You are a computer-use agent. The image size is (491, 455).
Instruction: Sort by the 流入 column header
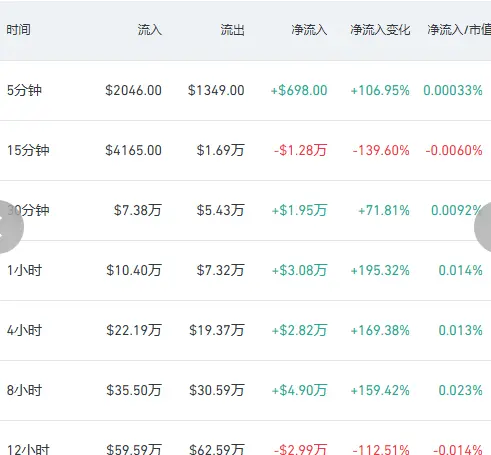click(150, 30)
